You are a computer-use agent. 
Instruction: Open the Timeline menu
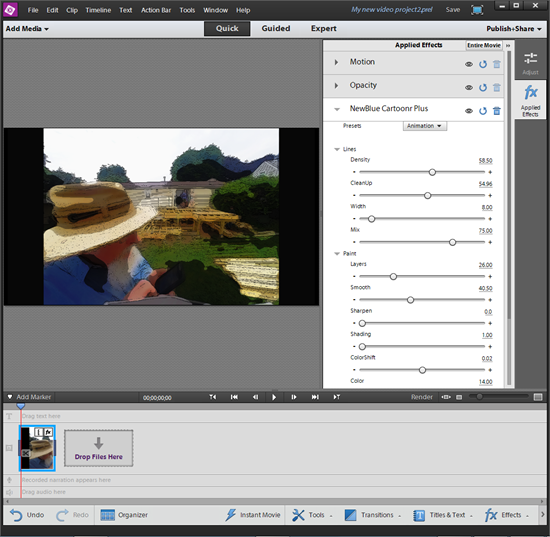98,10
